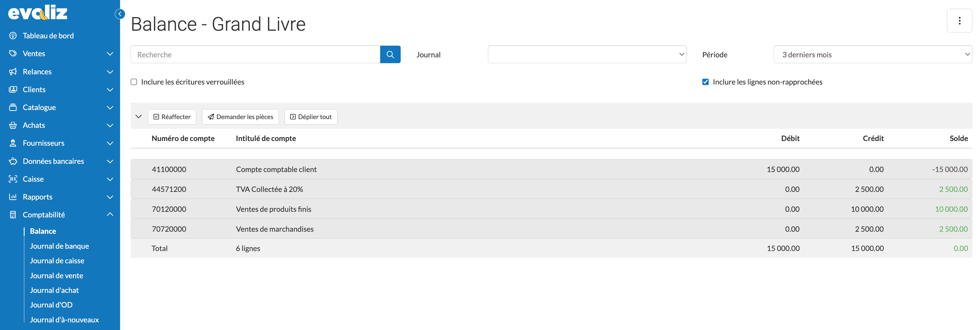
Task: Sort by Intitulé de compte header
Action: [266, 138]
